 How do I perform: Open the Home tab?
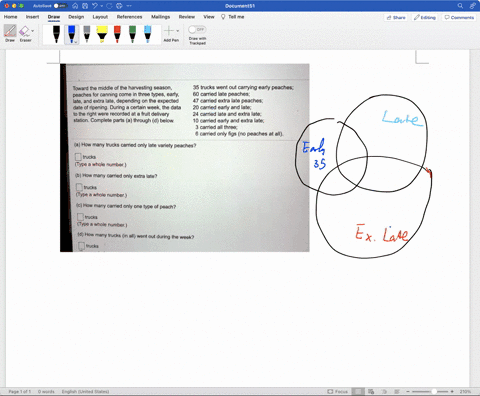click(x=11, y=17)
